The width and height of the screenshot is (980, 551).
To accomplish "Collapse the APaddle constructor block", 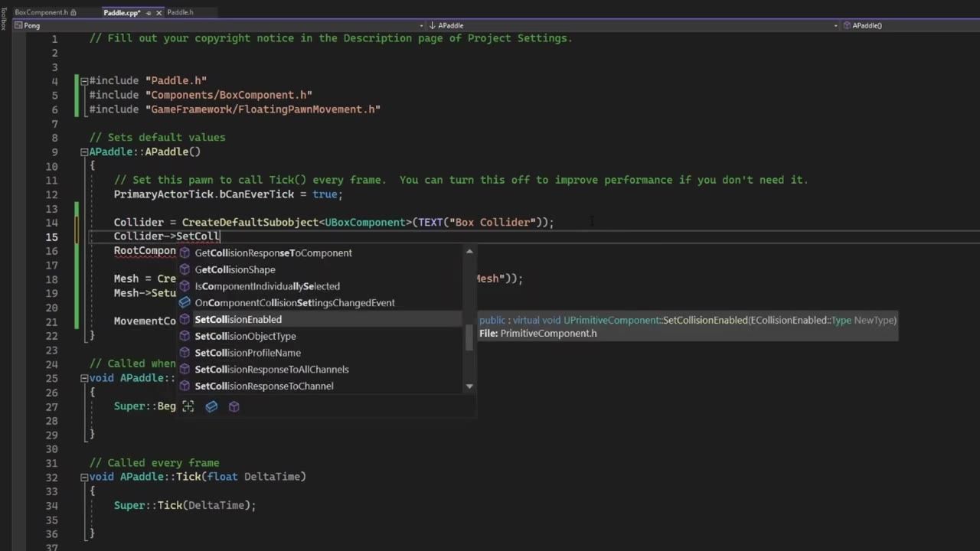I will 84,152.
